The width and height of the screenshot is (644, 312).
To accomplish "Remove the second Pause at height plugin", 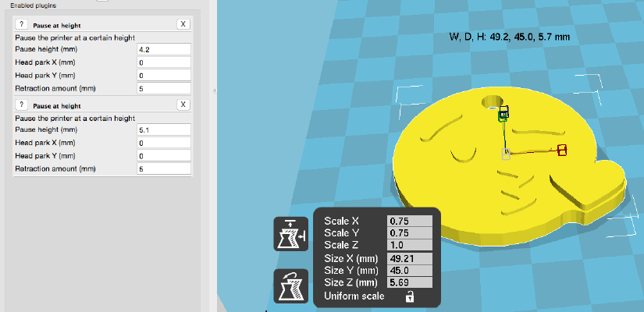I will pyautogui.click(x=183, y=105).
